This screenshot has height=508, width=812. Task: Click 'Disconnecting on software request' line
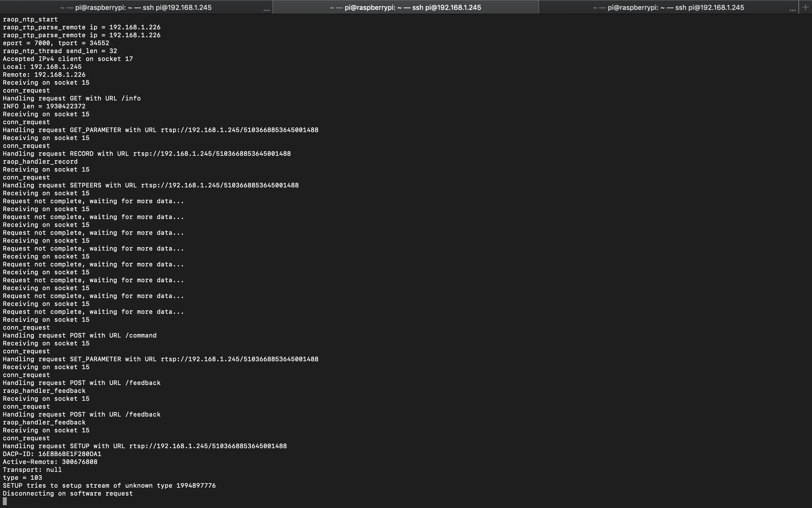[68, 494]
